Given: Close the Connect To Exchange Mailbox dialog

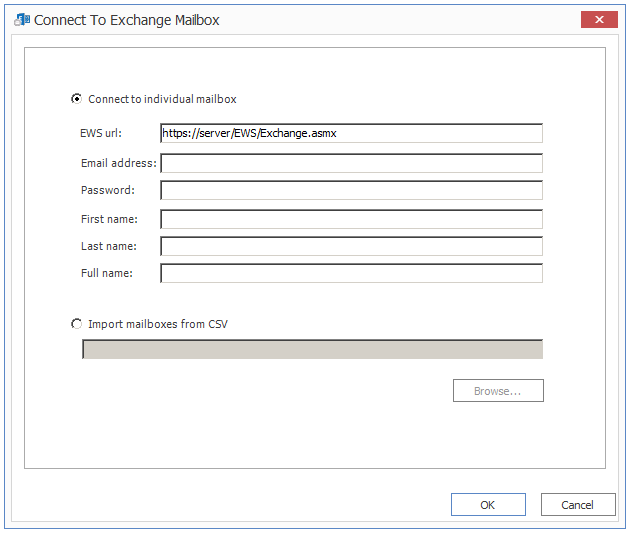Looking at the screenshot, I should coord(599,19).
